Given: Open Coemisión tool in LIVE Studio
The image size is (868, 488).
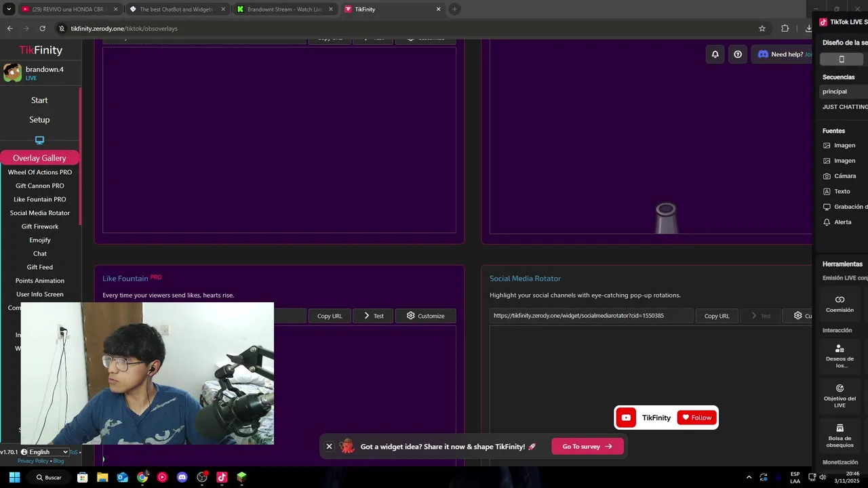Looking at the screenshot, I should [840, 304].
